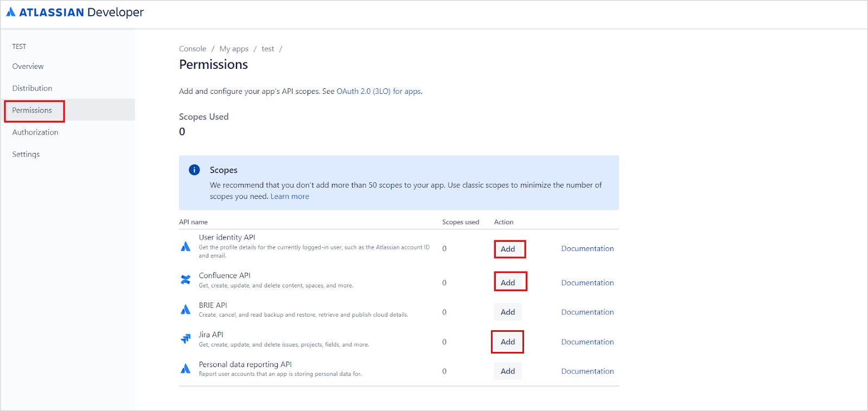Add the Confluence API scopes
The width and height of the screenshot is (868, 411).
click(508, 282)
